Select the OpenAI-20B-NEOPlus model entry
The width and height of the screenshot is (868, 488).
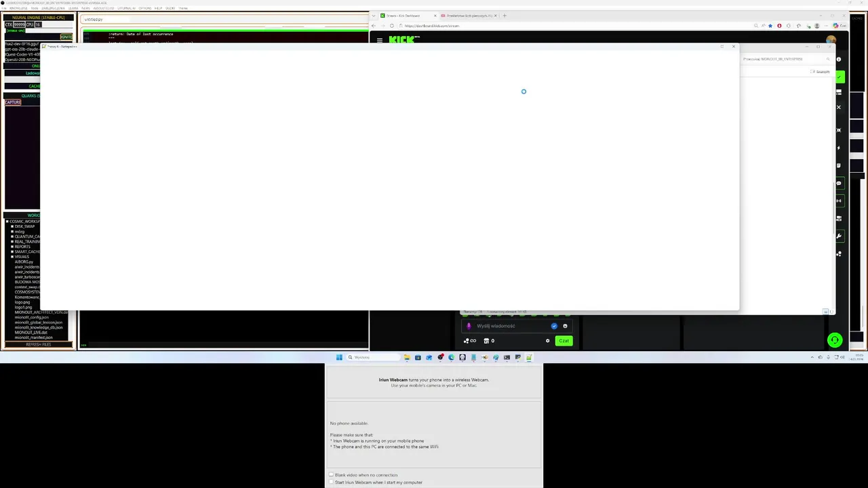click(x=22, y=60)
